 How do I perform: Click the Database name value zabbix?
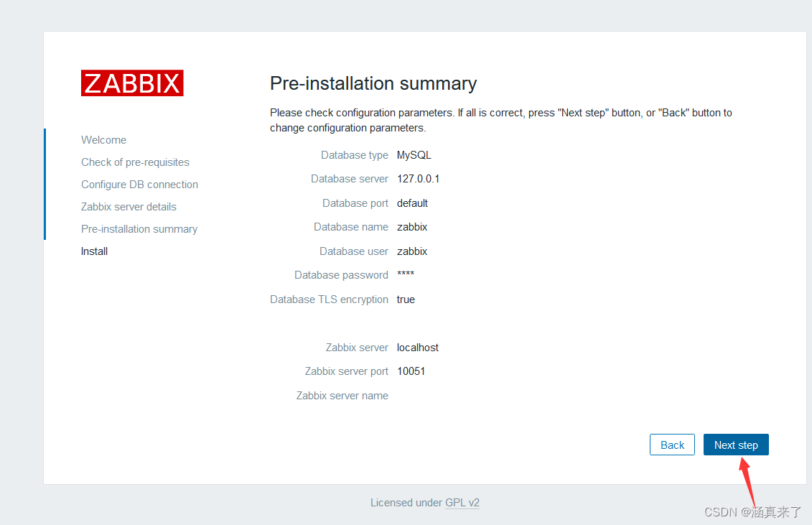[412, 226]
